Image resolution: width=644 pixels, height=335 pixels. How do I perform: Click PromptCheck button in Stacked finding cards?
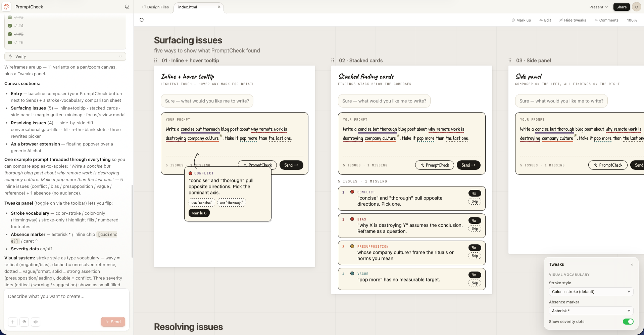pos(435,165)
